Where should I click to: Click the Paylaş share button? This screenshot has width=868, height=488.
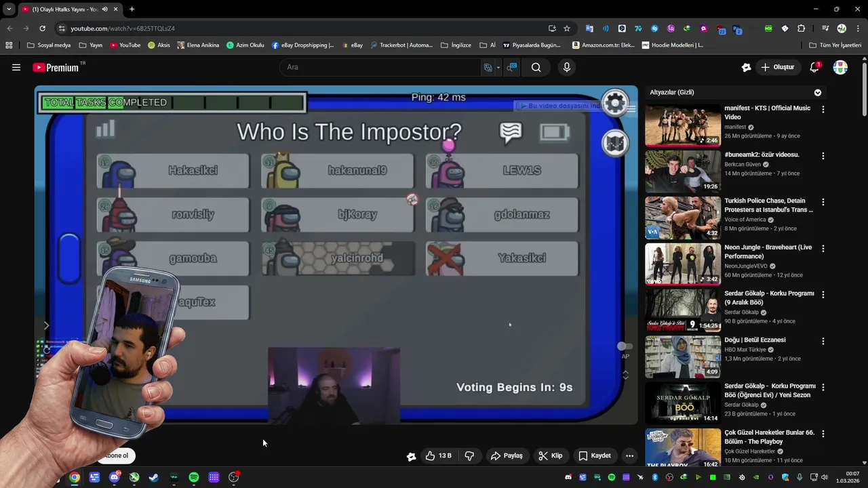(507, 455)
